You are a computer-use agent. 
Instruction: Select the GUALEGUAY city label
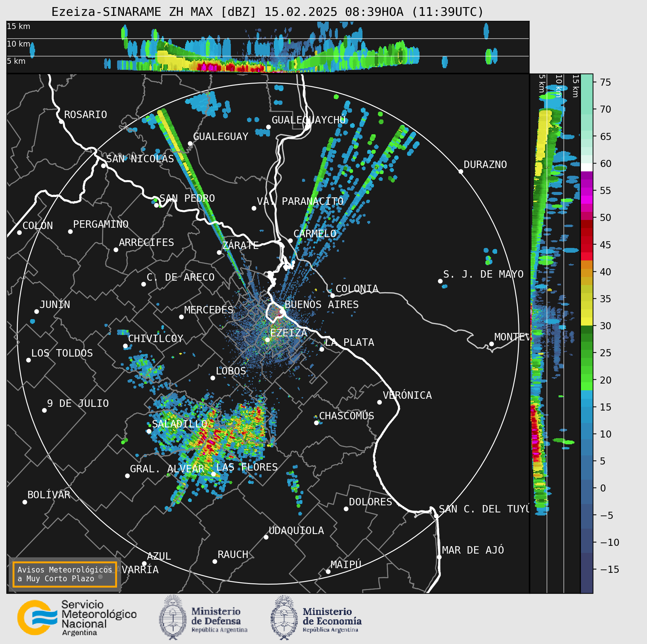coord(220,137)
